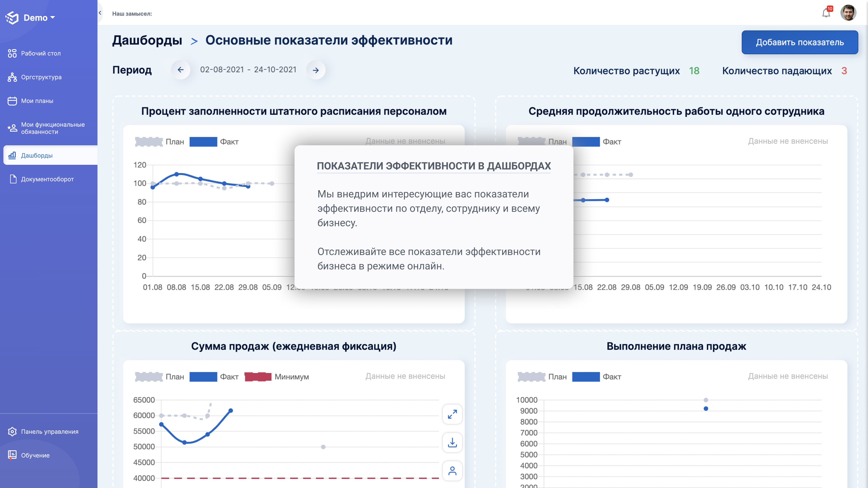Collapse the sidebar with the chevron
868x488 pixels.
coord(100,13)
